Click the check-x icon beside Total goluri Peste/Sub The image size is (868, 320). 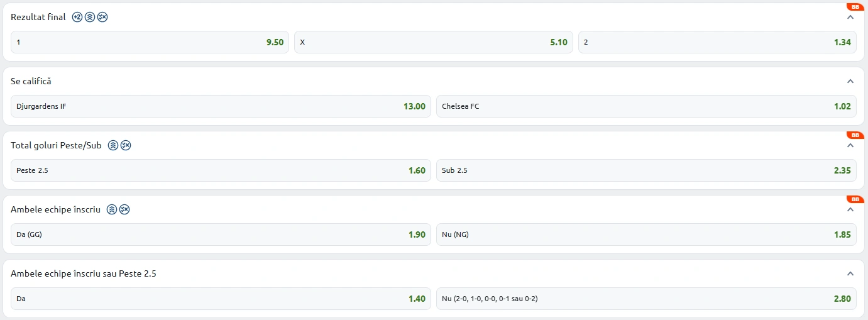coord(126,145)
